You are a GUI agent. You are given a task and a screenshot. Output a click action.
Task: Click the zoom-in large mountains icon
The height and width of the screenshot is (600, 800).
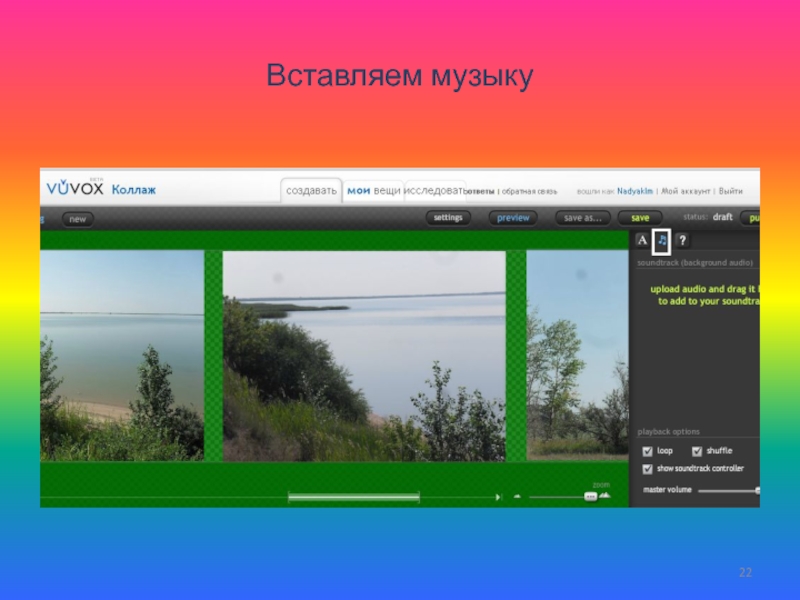(605, 495)
